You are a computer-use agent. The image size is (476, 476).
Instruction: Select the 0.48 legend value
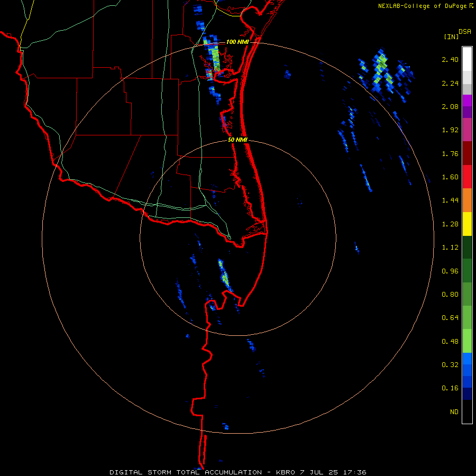(x=450, y=342)
